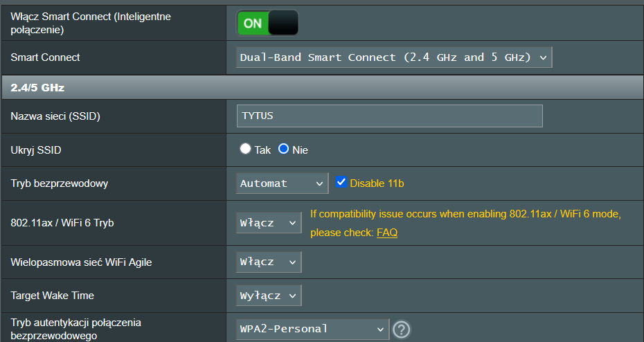The width and height of the screenshot is (644, 342).
Task: Open the Tryb bezprzewodowy Automat dropdown
Action: pyautogui.click(x=282, y=183)
